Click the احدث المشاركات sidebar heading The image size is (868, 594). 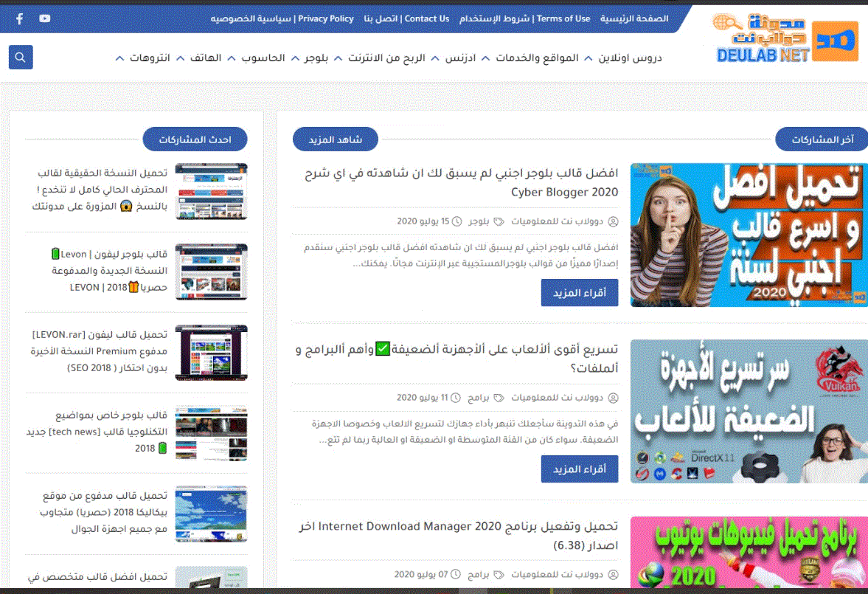pyautogui.click(x=195, y=139)
